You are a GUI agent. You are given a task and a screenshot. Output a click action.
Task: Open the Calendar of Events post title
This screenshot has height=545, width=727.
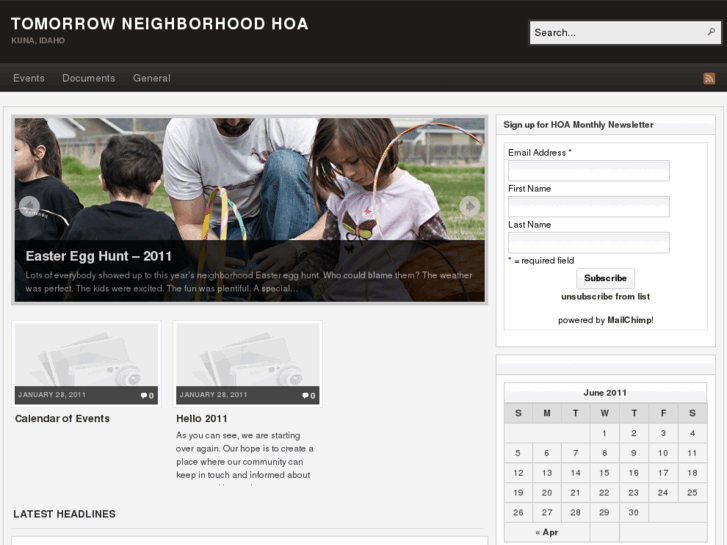coord(62,418)
